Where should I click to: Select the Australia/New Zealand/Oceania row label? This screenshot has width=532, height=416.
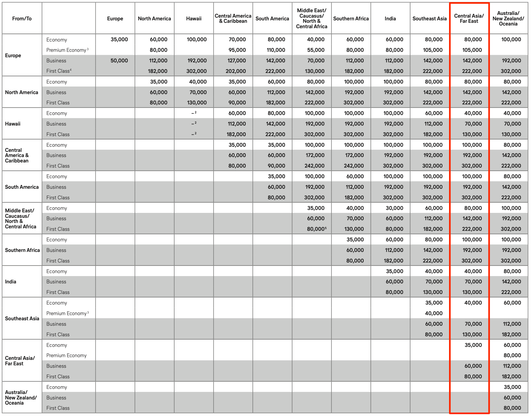point(21,397)
